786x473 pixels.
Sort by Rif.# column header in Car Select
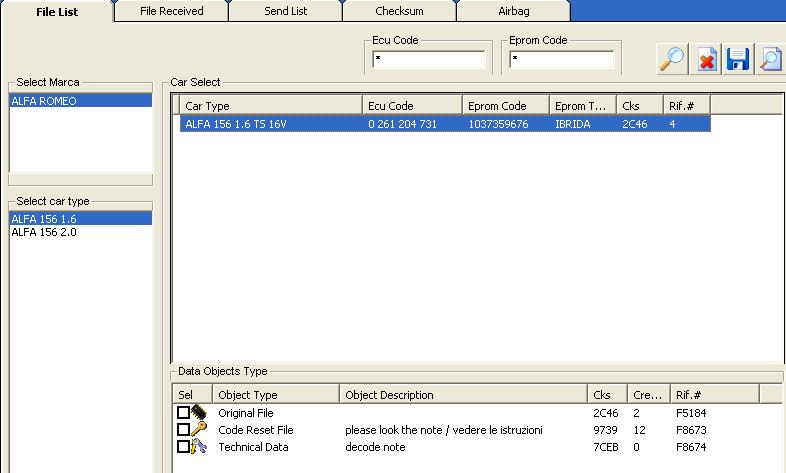(x=687, y=106)
